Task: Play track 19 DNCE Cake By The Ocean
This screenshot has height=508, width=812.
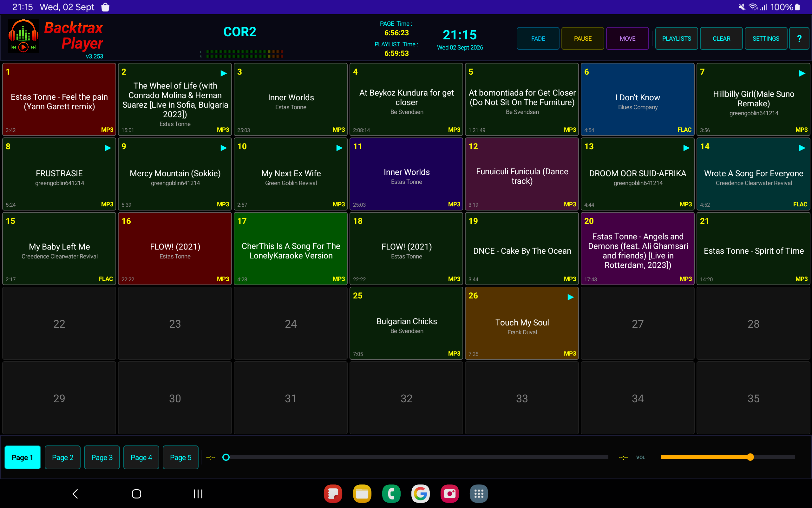Action: pyautogui.click(x=522, y=249)
